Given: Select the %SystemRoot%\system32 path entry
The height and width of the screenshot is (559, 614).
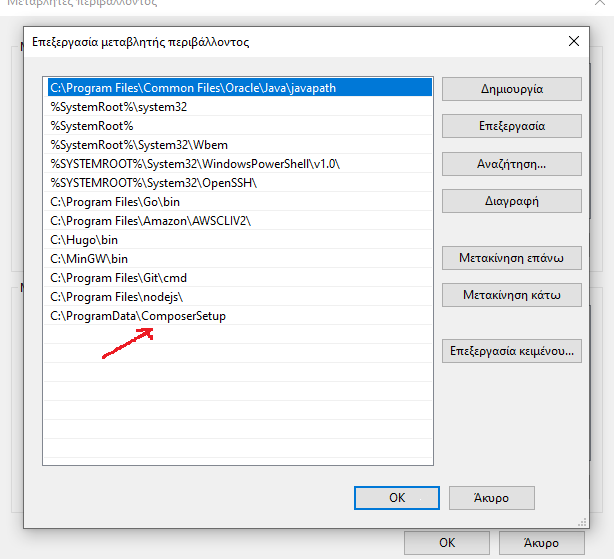Looking at the screenshot, I should click(x=118, y=107).
